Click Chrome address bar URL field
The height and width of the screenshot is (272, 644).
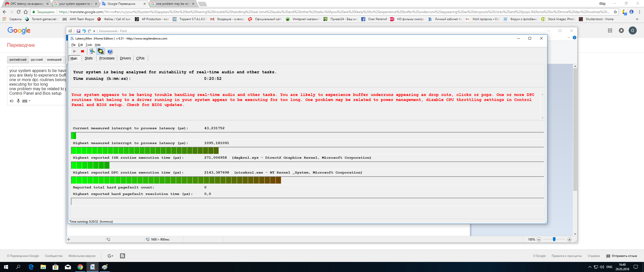pos(327,12)
